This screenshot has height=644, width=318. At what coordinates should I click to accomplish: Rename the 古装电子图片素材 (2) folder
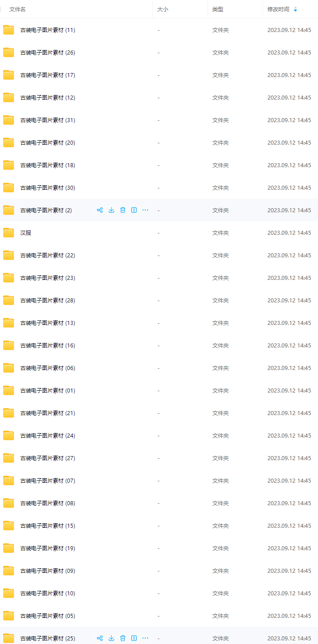[134, 210]
